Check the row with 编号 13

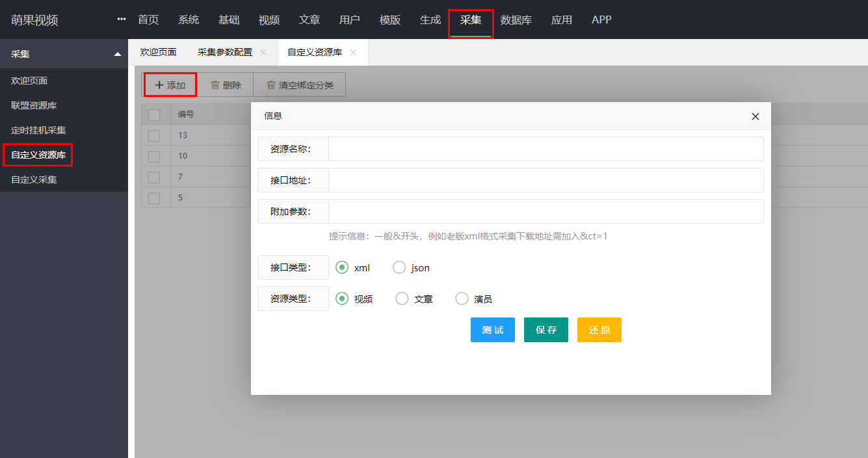point(154,135)
